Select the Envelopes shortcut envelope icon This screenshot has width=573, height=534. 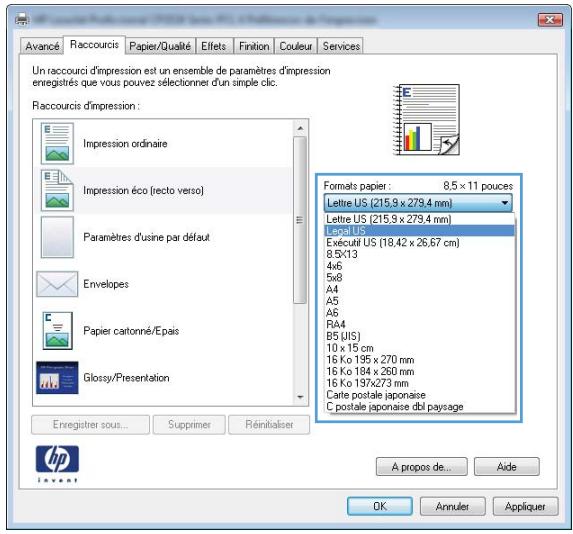[57, 284]
